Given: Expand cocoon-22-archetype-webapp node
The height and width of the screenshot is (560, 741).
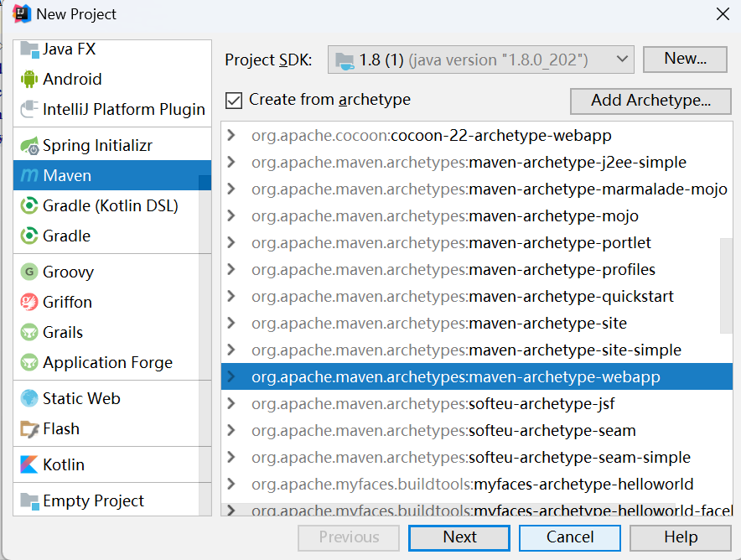Looking at the screenshot, I should 231,136.
